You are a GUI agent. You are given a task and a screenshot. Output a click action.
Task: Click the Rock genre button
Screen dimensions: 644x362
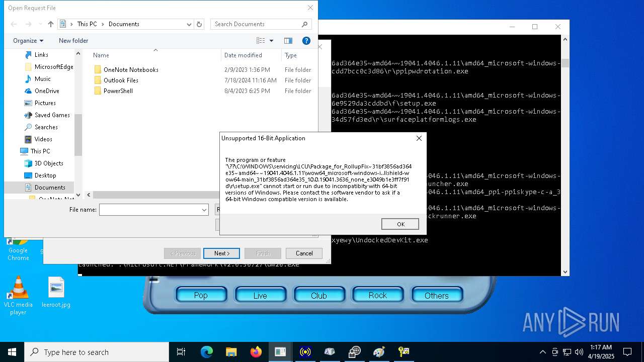[x=378, y=296]
